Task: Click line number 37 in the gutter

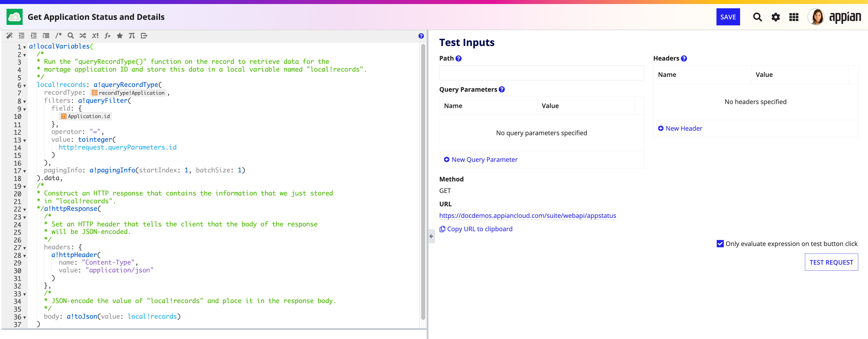Action: pyautogui.click(x=18, y=324)
